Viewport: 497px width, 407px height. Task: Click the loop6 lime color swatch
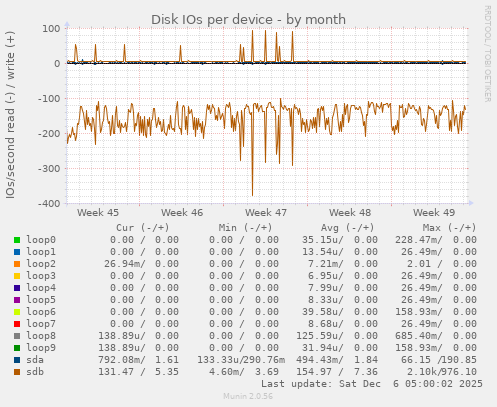pyautogui.click(x=17, y=312)
